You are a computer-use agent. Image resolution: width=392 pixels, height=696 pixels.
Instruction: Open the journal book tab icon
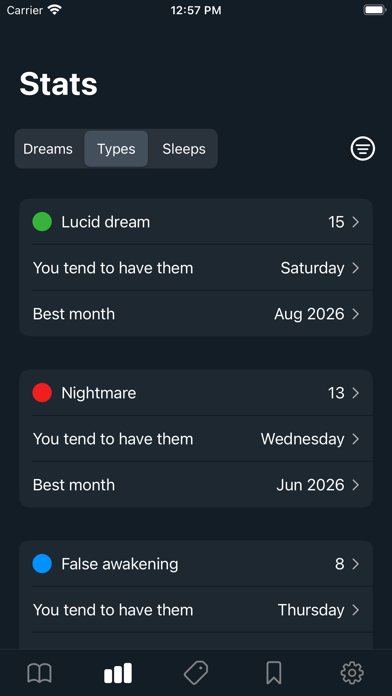[x=40, y=673]
